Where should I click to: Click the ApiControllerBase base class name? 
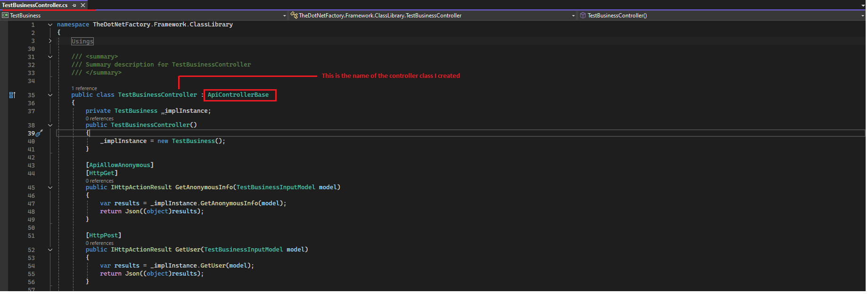pyautogui.click(x=238, y=95)
